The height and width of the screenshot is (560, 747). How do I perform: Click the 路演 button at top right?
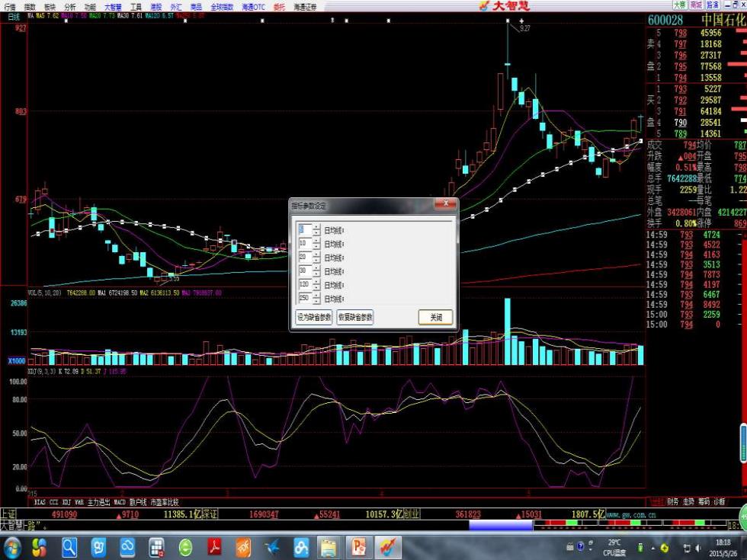712,5
